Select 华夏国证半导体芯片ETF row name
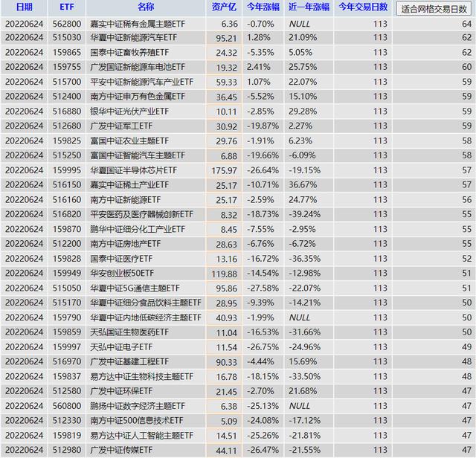The image size is (476, 458). [x=133, y=170]
